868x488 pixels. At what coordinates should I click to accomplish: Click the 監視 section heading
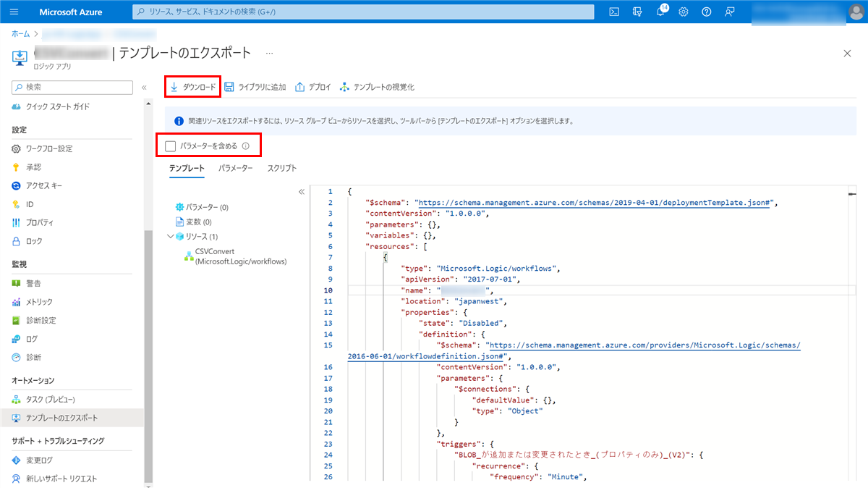[x=20, y=264]
